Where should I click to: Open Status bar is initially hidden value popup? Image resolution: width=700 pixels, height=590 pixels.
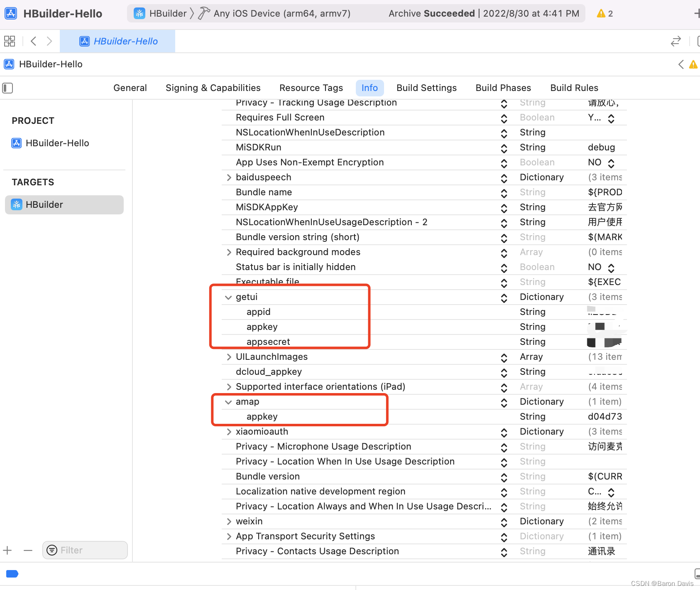[611, 268]
